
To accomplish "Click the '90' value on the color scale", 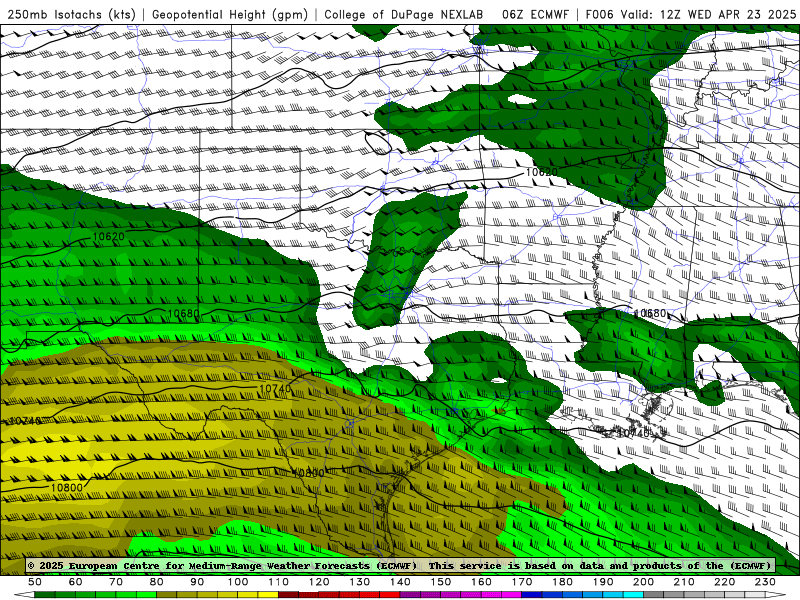I will 197,582.
